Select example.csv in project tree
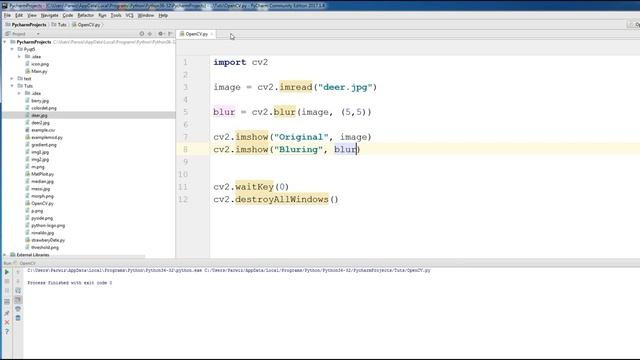The image size is (640, 360). click(40, 130)
